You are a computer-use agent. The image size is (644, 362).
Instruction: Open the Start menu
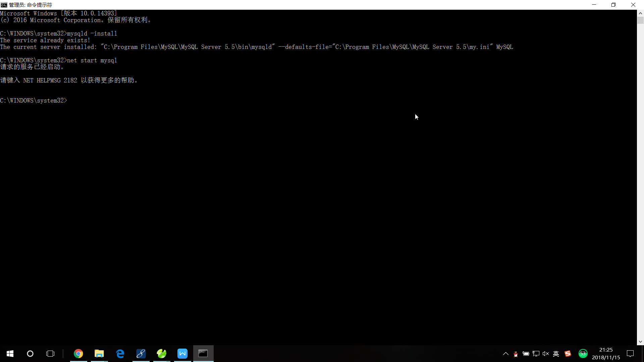(10, 354)
